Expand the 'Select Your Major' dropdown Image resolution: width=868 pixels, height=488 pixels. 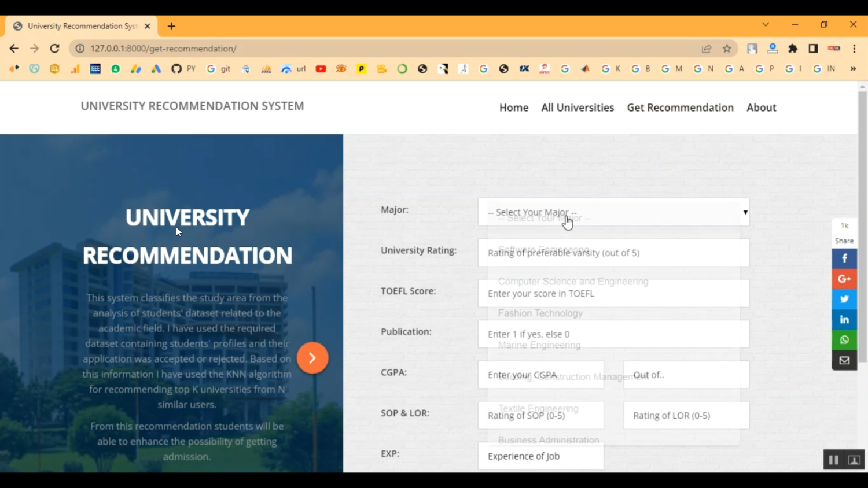point(613,212)
